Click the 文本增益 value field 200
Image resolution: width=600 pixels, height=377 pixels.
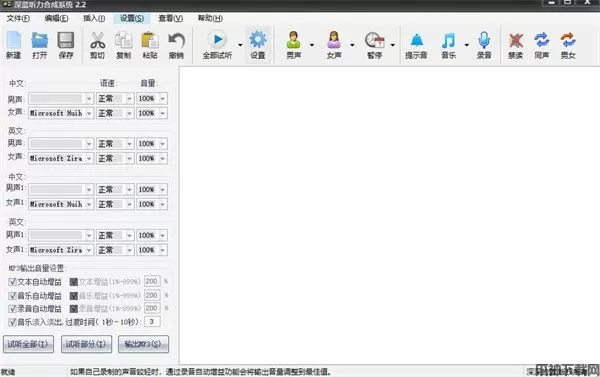(152, 281)
